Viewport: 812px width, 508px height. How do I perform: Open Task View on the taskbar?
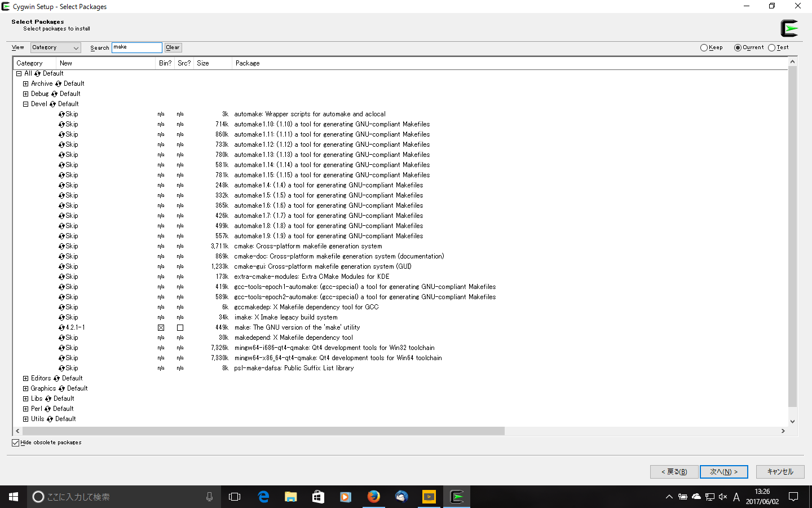235,497
